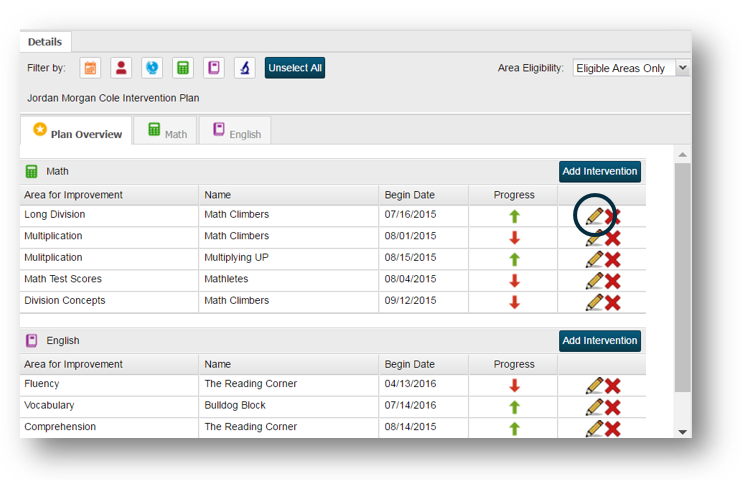743x480 pixels.
Task: Edit the Vocabulary Bulldog Block intervention
Action: (x=594, y=407)
